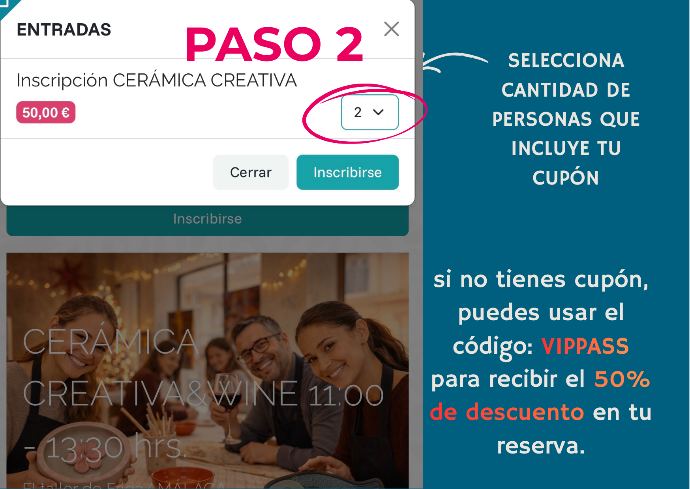Screen dimensions: 690x489
Task: Open the ceramic workshop event photo
Action: pos(207,370)
